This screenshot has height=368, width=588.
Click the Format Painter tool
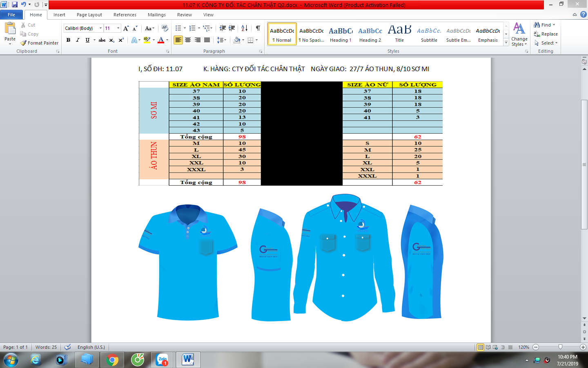pos(40,43)
